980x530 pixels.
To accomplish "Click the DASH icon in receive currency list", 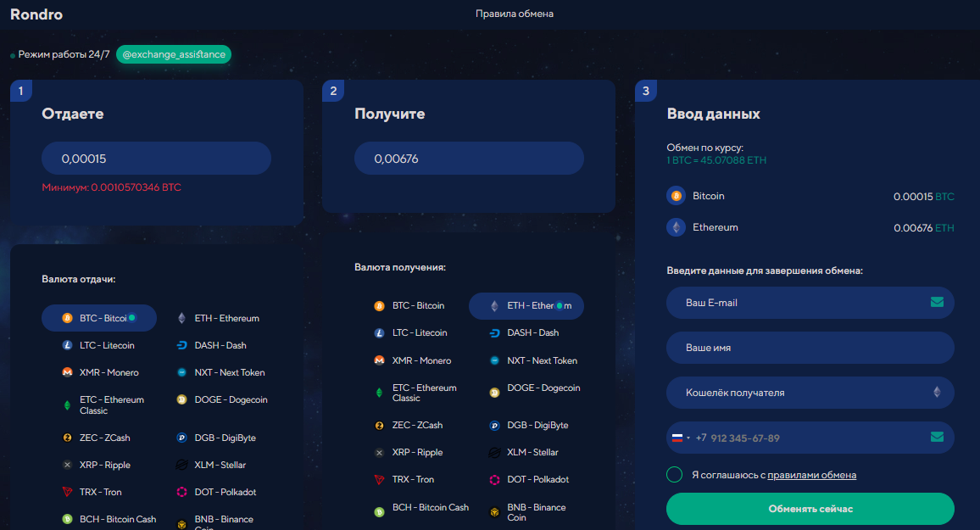I will click(494, 333).
